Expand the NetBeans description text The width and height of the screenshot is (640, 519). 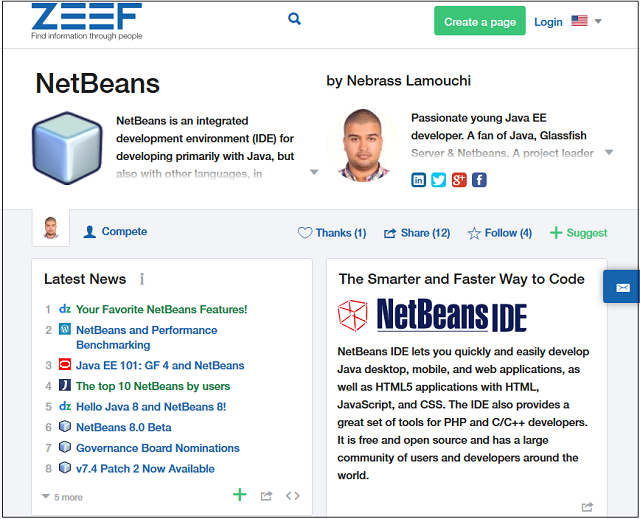point(314,172)
